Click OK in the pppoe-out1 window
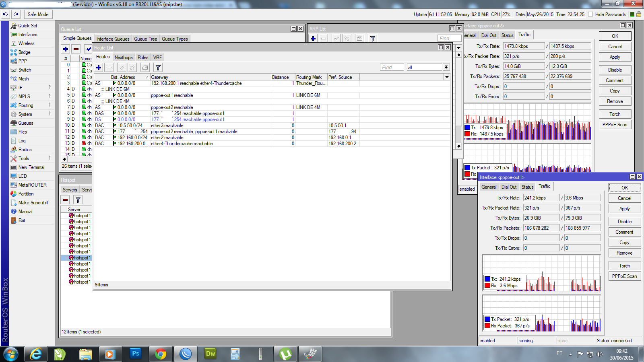Viewport: 644px width, 362px height. click(x=625, y=188)
